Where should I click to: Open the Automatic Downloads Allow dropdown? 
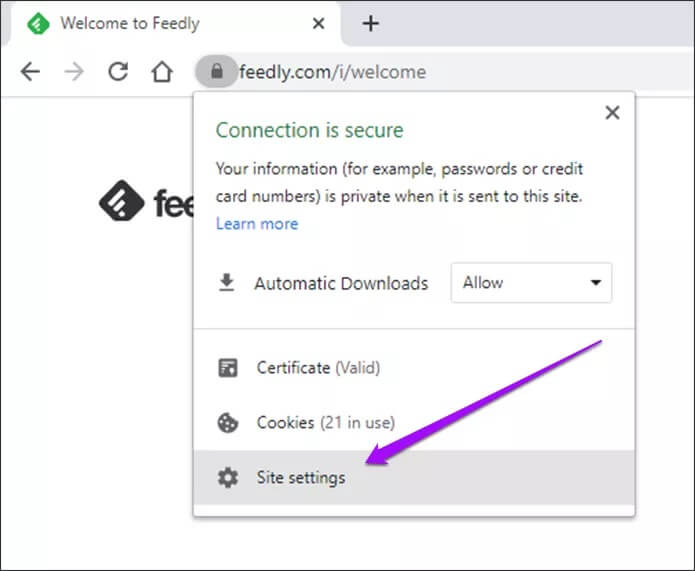(531, 283)
